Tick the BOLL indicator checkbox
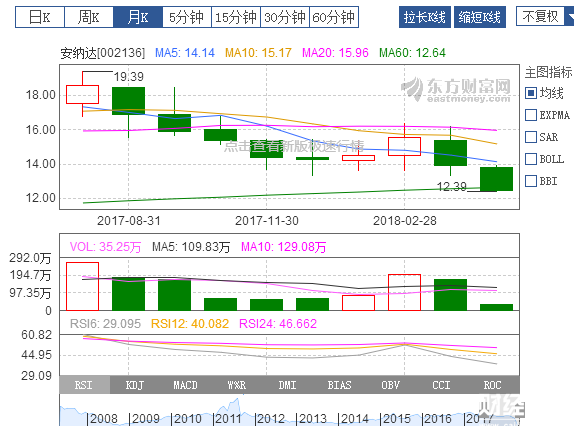574x435 pixels. coord(531,159)
